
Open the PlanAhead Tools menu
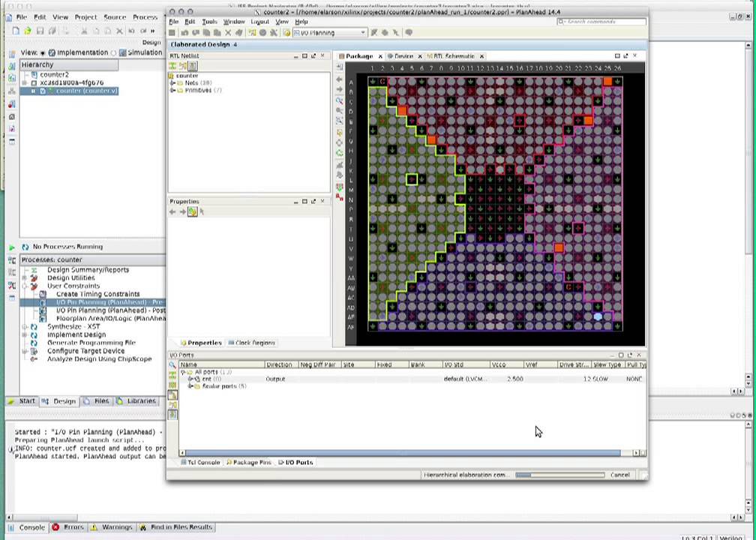pos(209,22)
